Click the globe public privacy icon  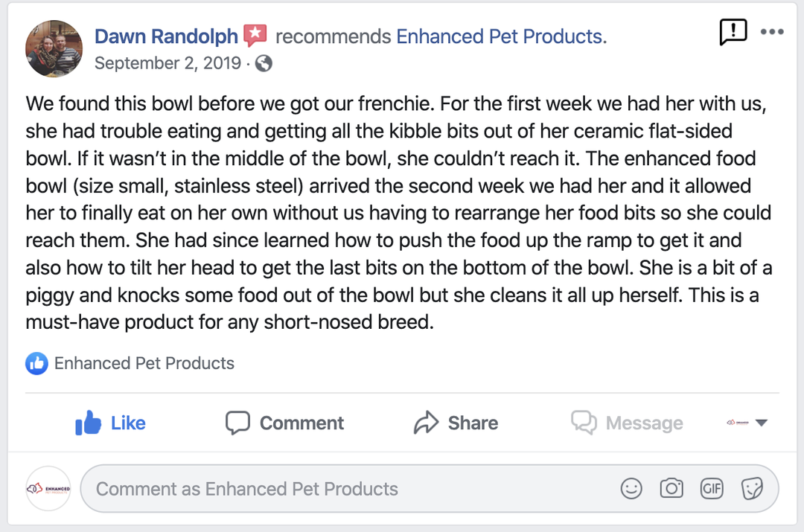(264, 63)
